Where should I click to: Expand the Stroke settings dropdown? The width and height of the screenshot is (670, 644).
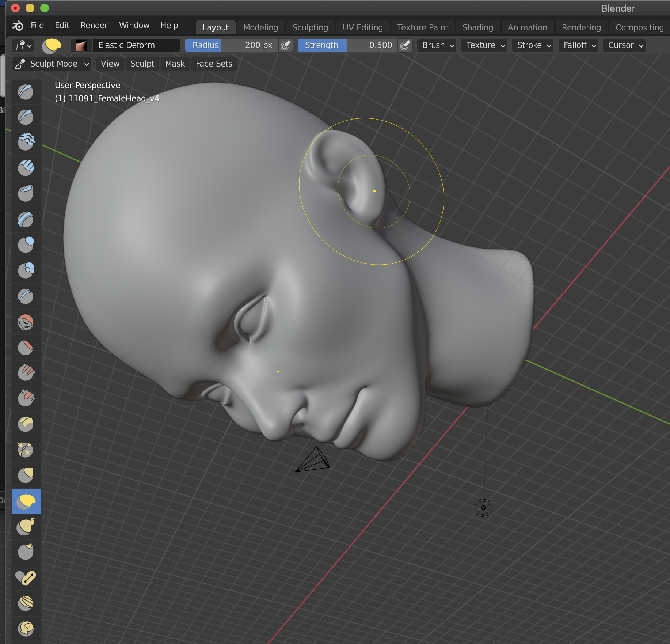[x=533, y=45]
